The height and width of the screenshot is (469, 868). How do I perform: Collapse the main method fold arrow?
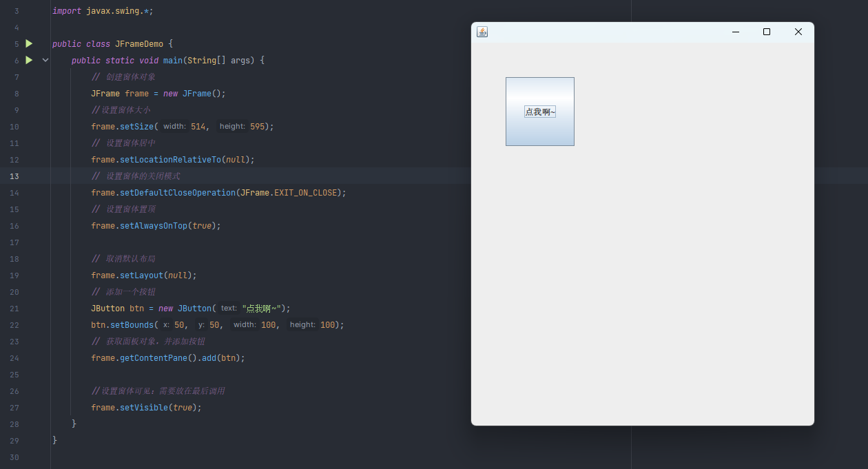click(45, 60)
